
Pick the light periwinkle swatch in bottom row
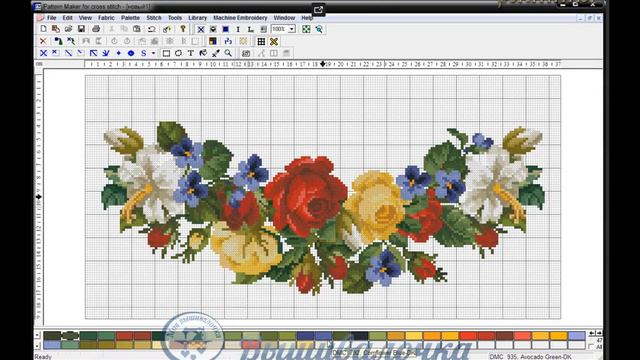(x=52, y=345)
